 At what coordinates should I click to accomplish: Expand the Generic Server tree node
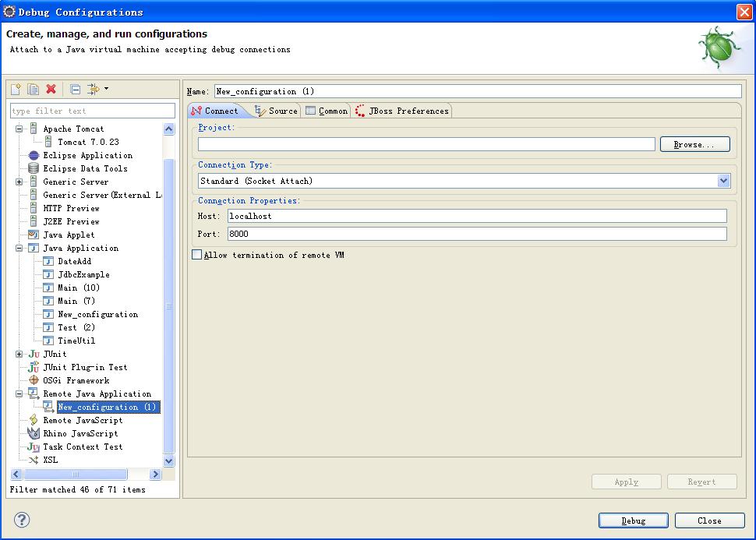click(19, 182)
